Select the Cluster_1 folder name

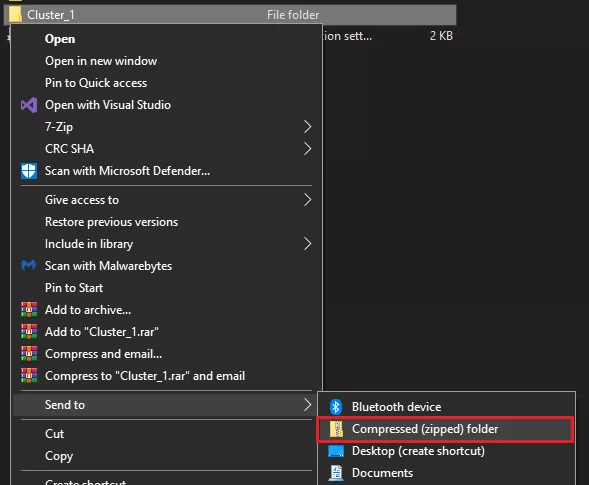(x=51, y=15)
